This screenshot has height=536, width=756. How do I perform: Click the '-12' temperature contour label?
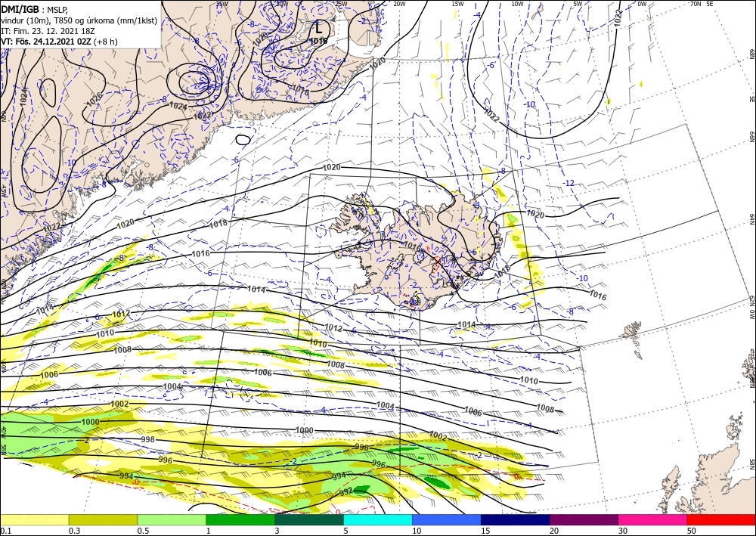click(x=569, y=183)
